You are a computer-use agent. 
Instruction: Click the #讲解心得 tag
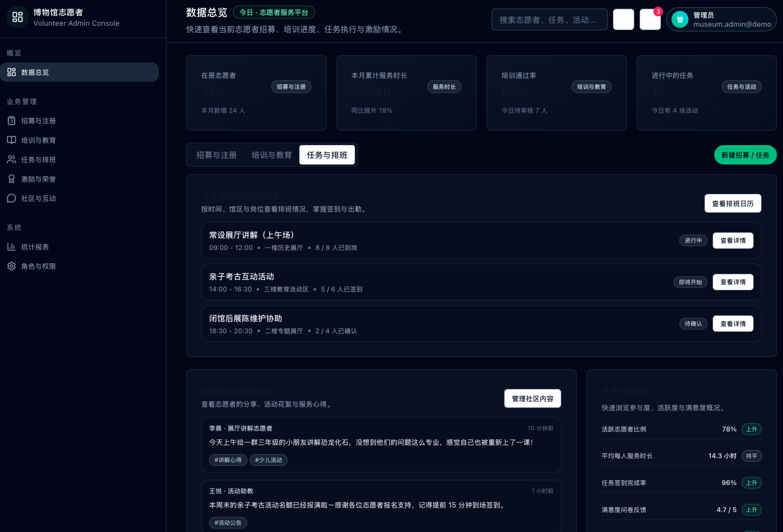(228, 460)
